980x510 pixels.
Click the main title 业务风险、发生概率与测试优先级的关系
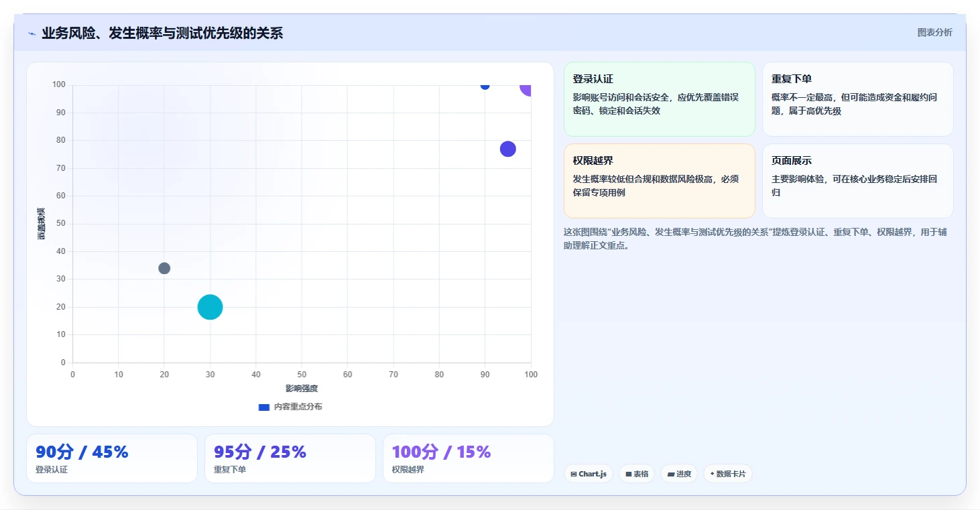(x=162, y=34)
